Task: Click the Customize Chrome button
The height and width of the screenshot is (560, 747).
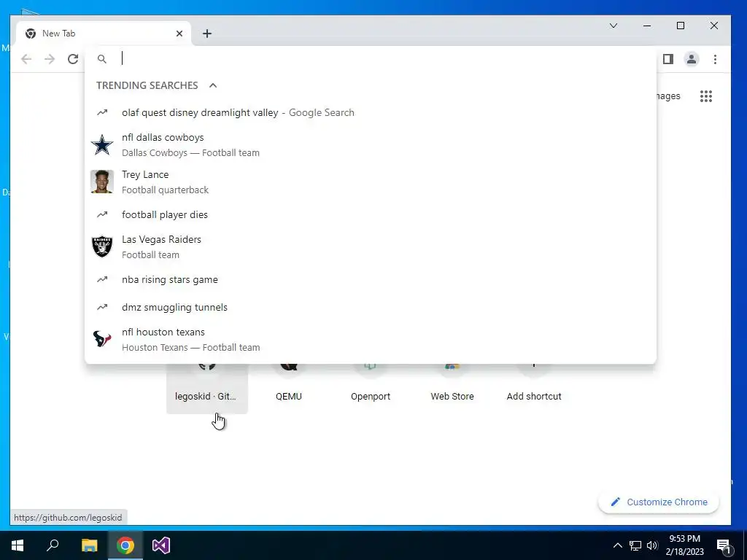Action: [x=659, y=502]
